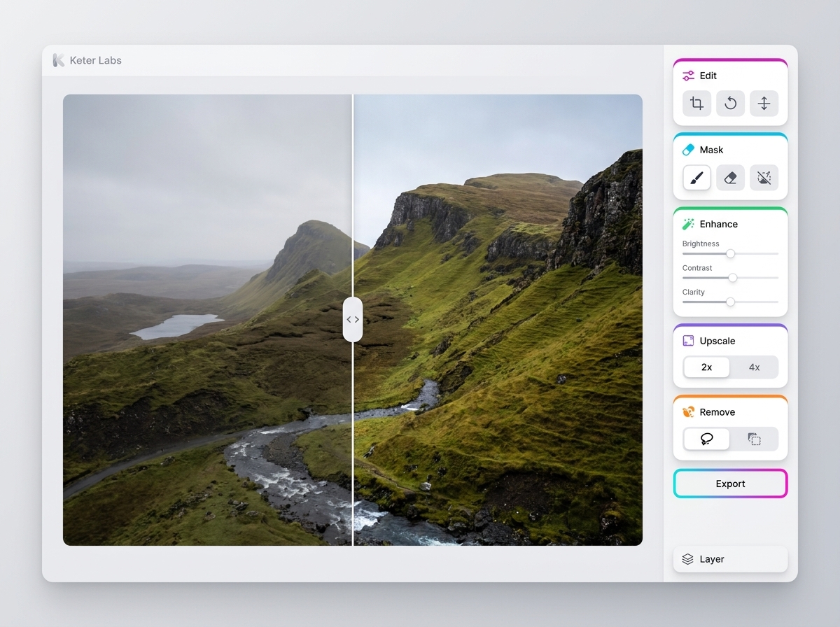Click the Rotate counterclockwise icon

coord(730,104)
